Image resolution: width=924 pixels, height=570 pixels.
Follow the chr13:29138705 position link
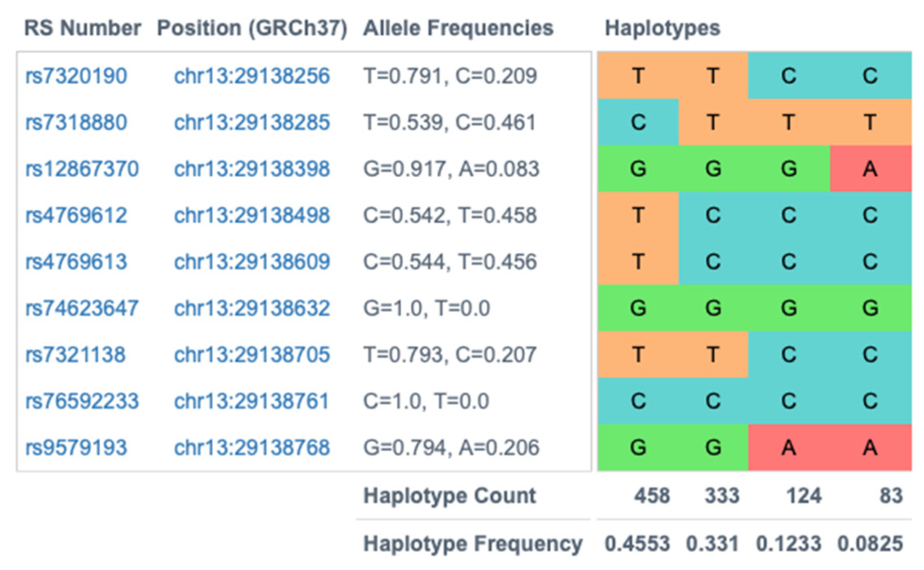click(252, 354)
